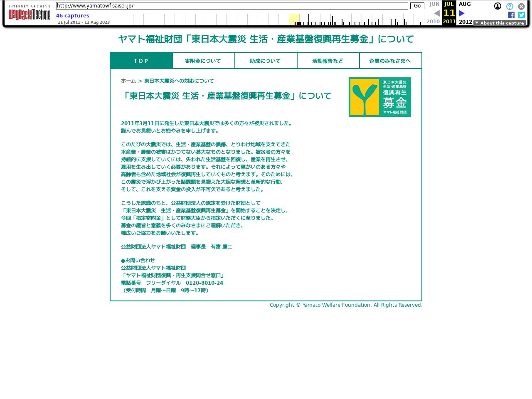Expand the About this capture panel
This screenshot has width=532, height=399.
tap(500, 23)
